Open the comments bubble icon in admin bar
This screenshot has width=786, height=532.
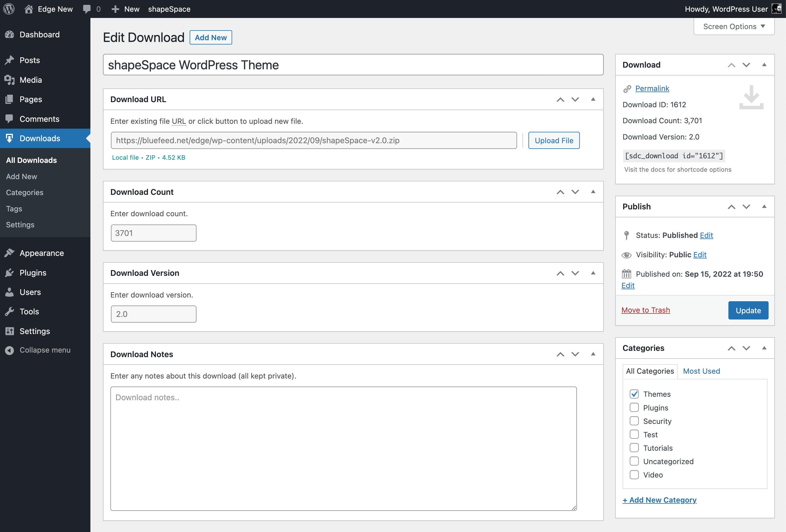click(87, 9)
